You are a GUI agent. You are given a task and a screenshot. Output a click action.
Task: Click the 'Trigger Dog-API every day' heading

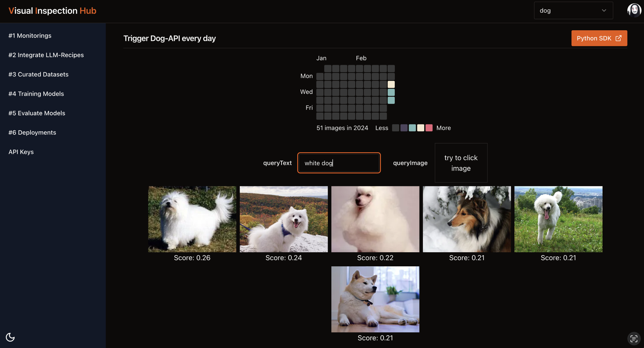[169, 38]
